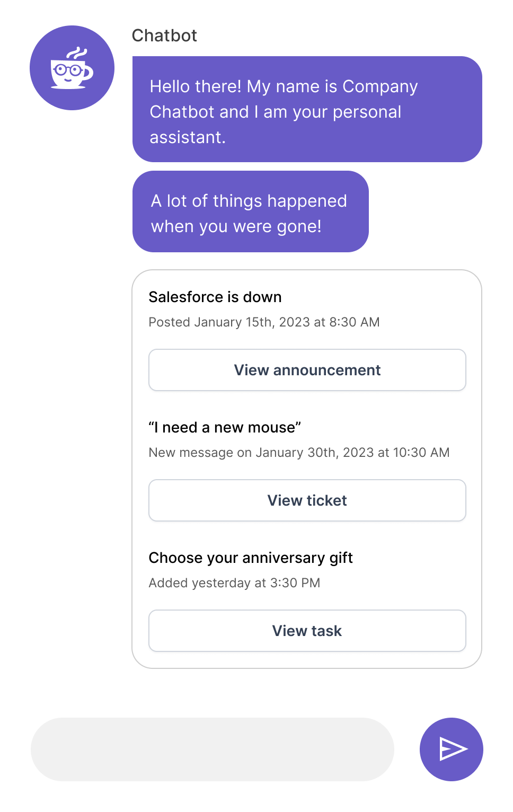
Task: Click the '8:30 AM' posted time
Action: click(x=354, y=322)
